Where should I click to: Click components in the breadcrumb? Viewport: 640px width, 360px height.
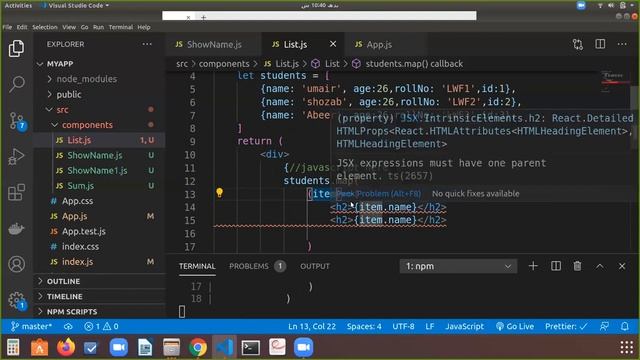pos(224,64)
